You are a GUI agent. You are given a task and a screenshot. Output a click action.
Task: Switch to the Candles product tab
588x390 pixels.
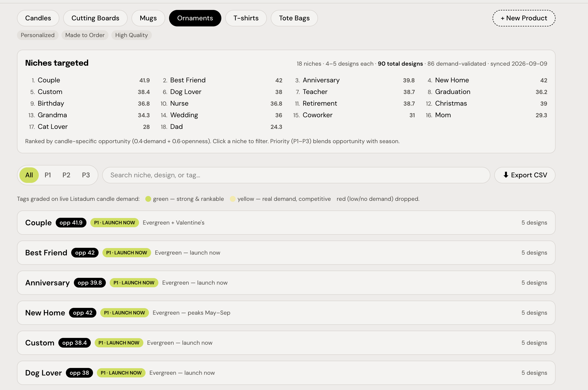click(x=38, y=18)
